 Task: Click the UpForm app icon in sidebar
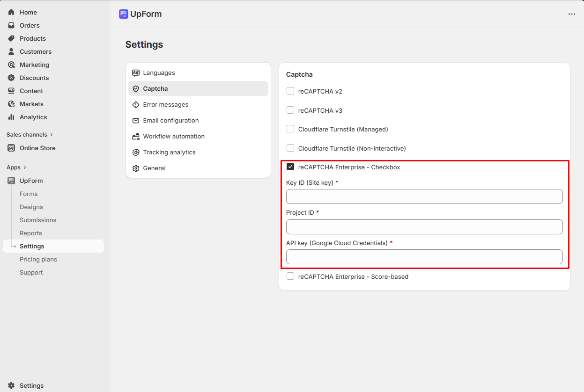11,181
